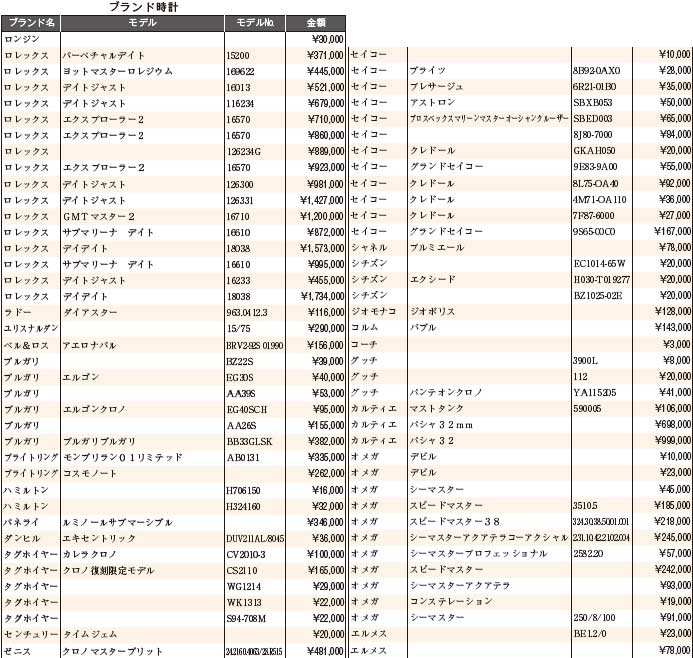693x658 pixels.
Task: Select the ヨットマスターロレジウム model cell
Action: [x=118, y=72]
